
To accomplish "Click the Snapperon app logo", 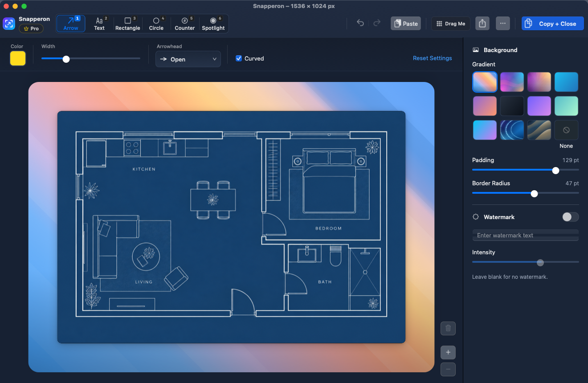I will coord(9,24).
